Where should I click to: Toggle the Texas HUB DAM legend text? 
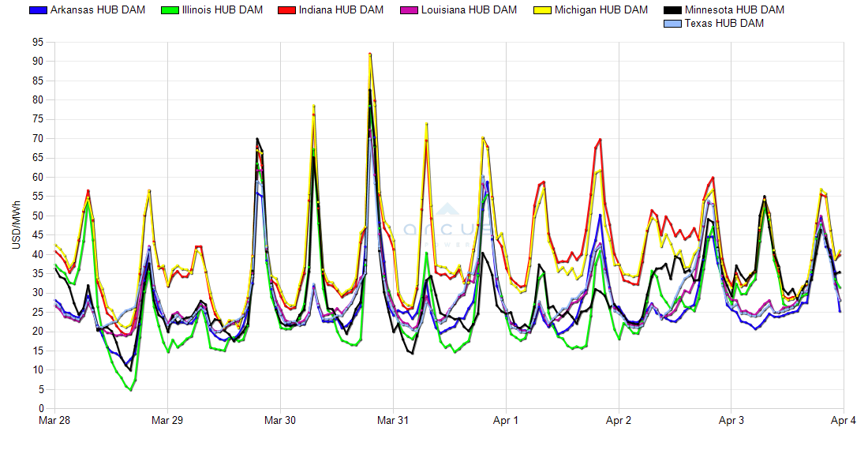(724, 24)
